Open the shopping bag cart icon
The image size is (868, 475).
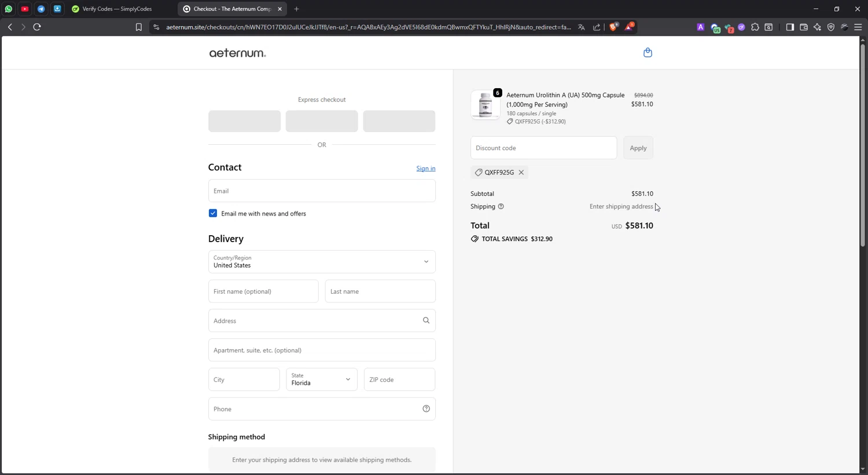(x=648, y=53)
